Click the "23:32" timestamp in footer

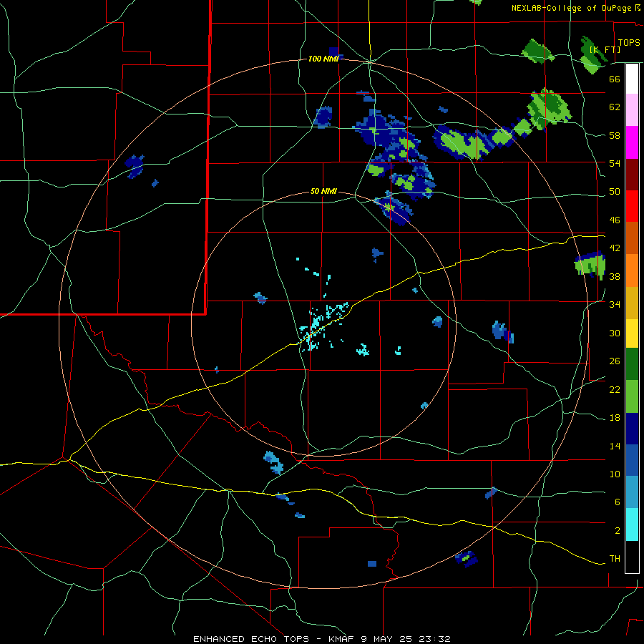435,639
